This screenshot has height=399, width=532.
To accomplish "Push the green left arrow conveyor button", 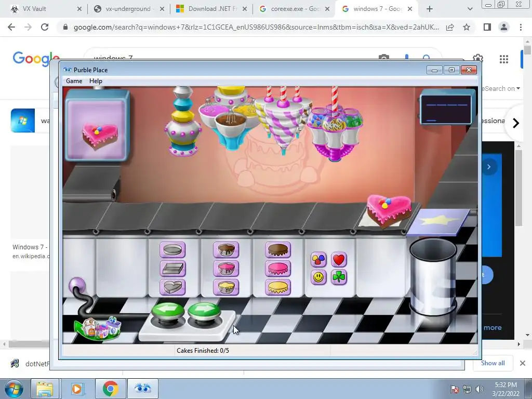I will (x=168, y=312).
